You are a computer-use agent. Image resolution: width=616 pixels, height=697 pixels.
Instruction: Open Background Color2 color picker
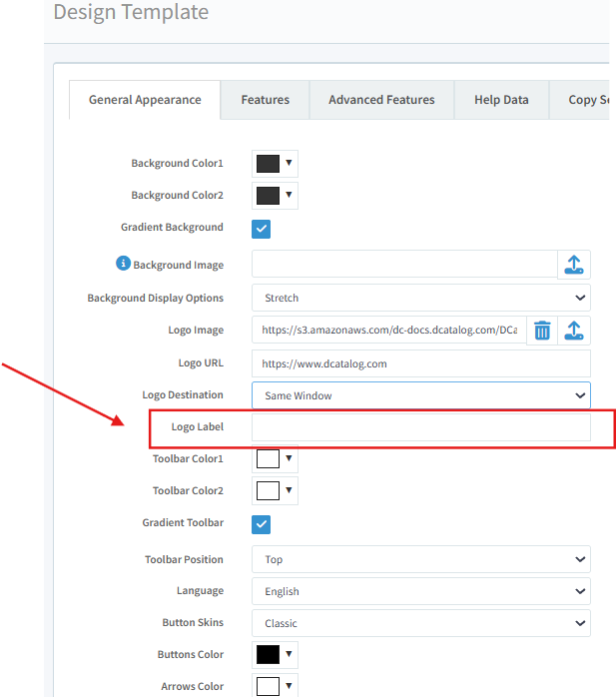(x=275, y=196)
